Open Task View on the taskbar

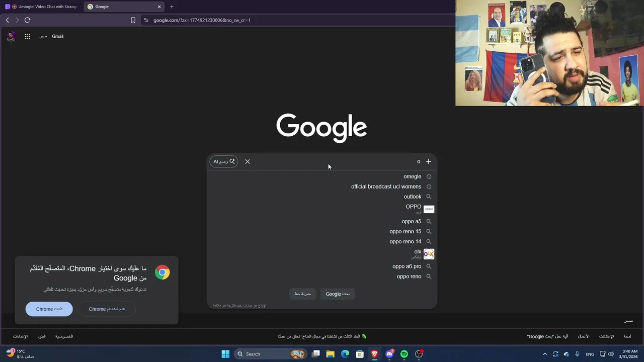point(316,354)
